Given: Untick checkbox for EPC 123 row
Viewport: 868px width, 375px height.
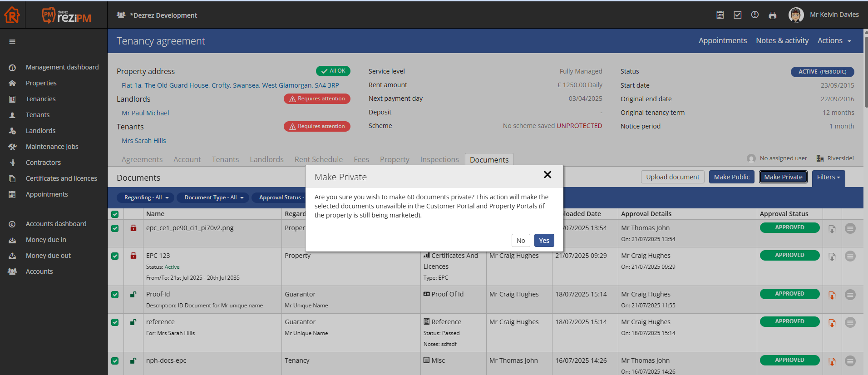Looking at the screenshot, I should click(115, 256).
